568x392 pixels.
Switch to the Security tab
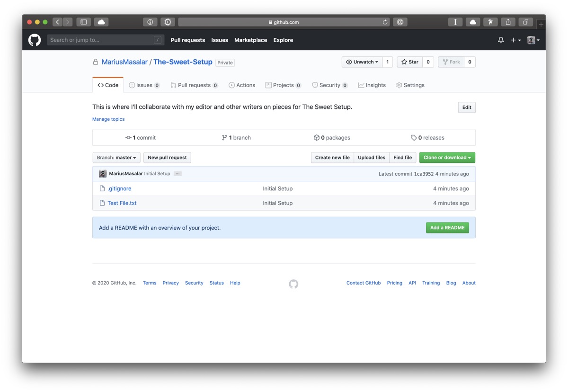(330, 85)
